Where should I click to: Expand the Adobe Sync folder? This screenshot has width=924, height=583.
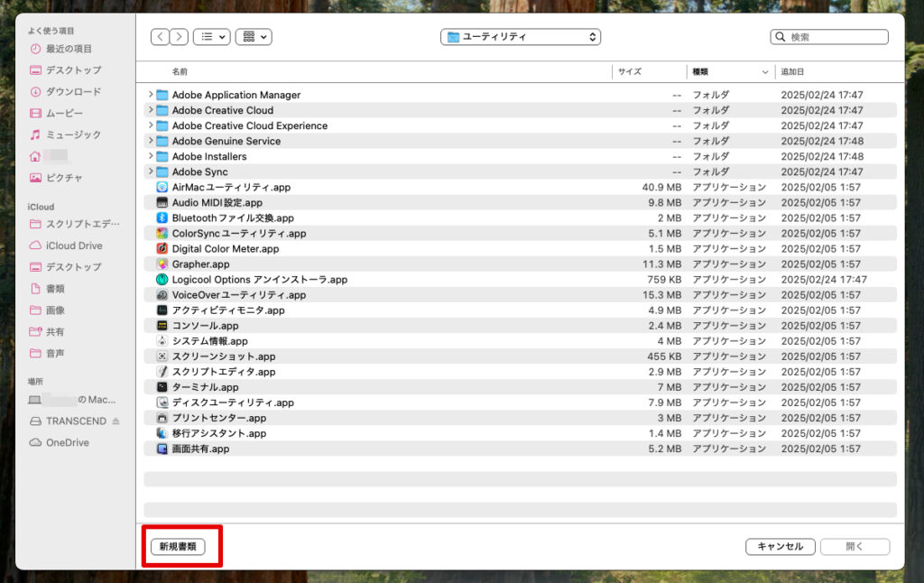pyautogui.click(x=151, y=171)
